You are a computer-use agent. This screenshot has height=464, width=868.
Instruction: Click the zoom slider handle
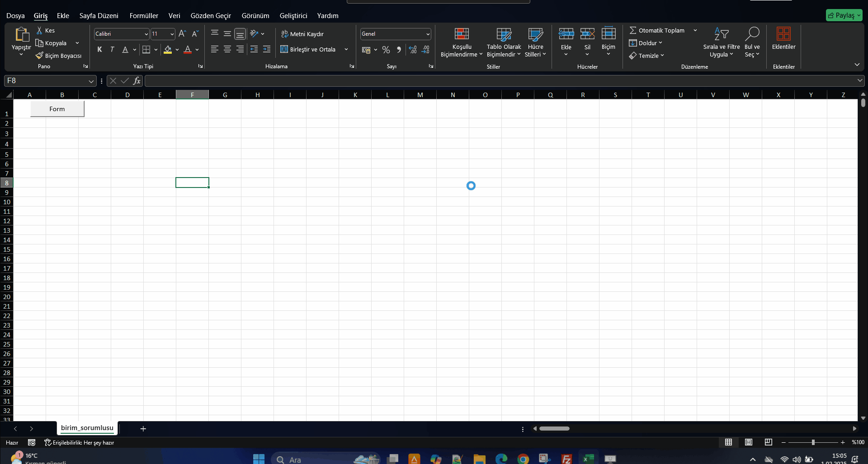coord(813,442)
